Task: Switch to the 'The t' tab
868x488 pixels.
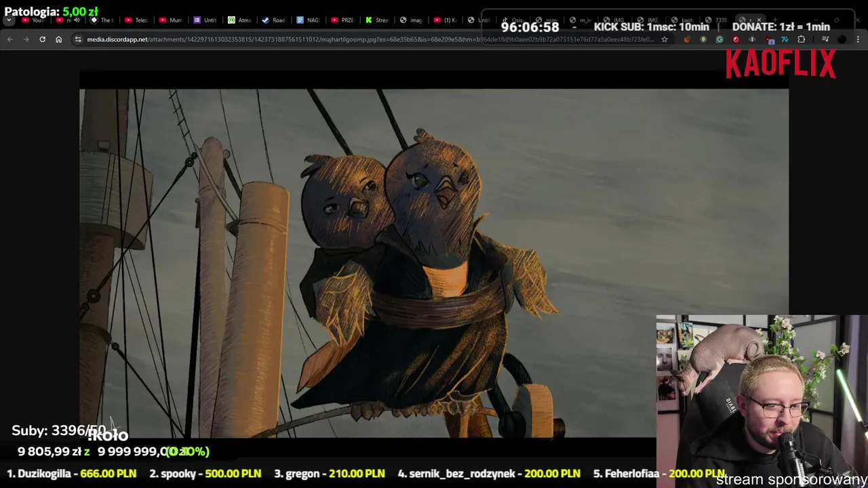Action: 102,20
